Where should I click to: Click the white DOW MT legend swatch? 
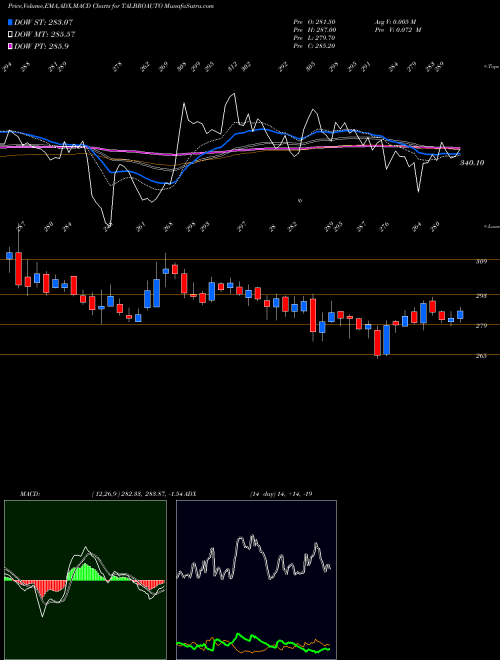tap(10, 34)
